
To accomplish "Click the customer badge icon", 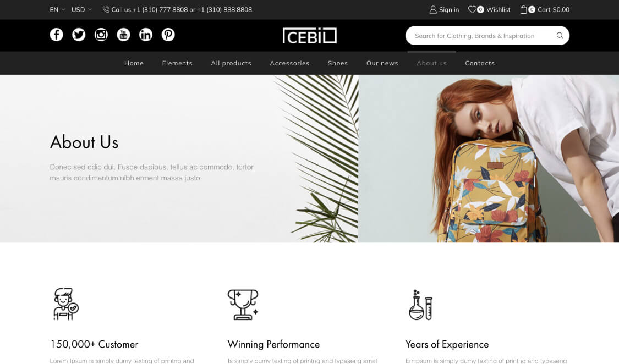I will point(66,304).
